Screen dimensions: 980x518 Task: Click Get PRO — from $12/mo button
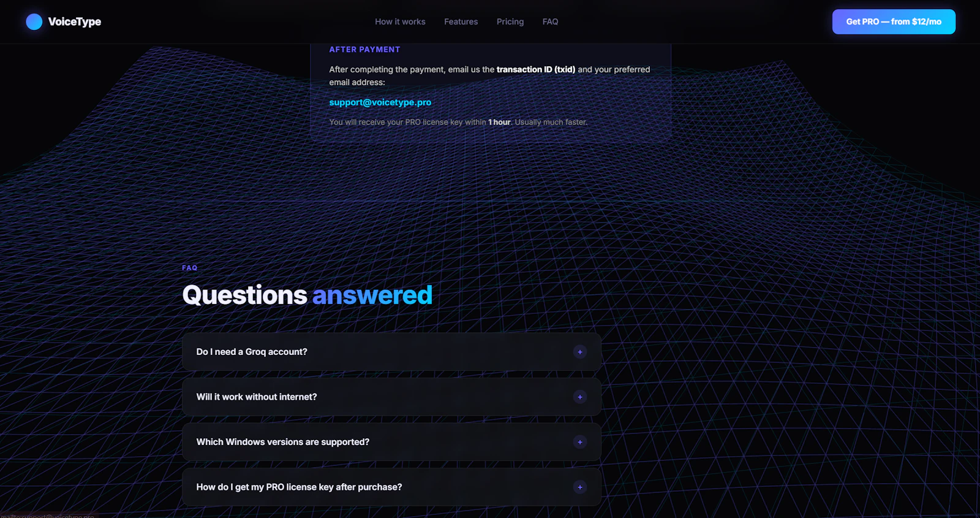894,21
